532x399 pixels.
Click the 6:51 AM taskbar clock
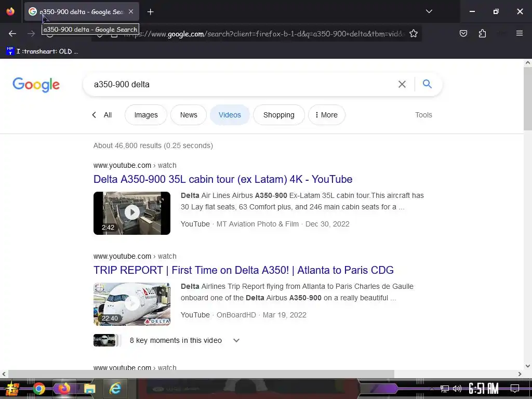pos(484,389)
